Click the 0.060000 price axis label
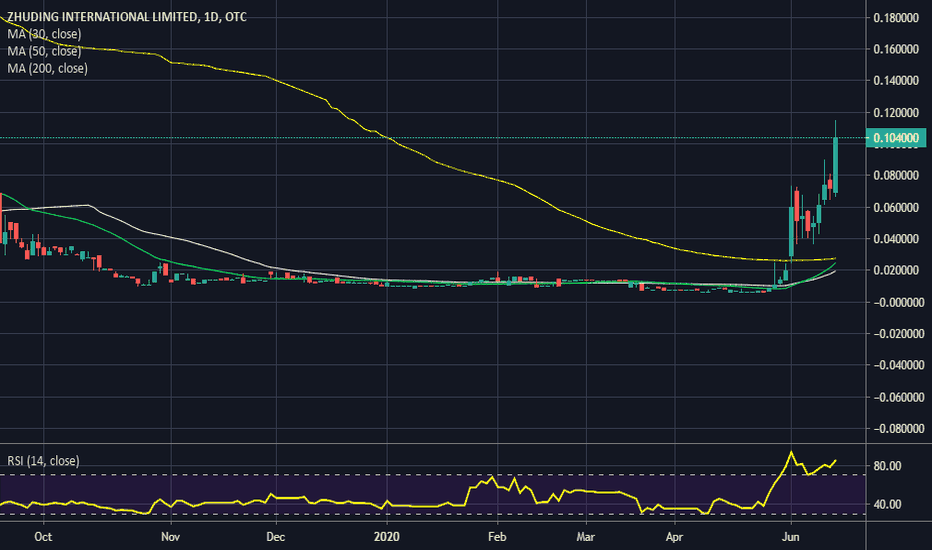The width and height of the screenshot is (932, 550). pos(896,207)
